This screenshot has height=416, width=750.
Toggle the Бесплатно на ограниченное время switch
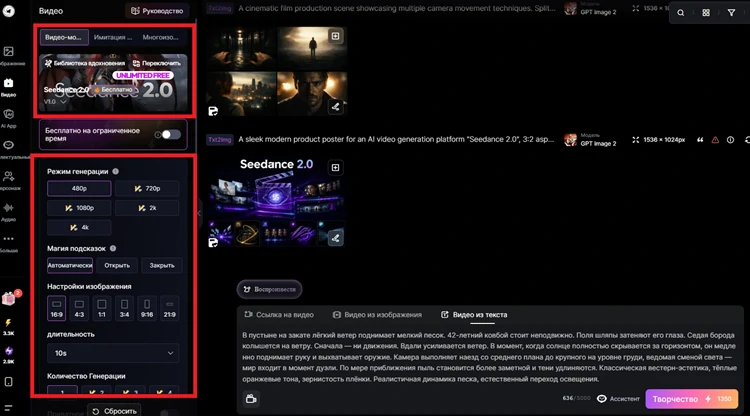click(171, 134)
